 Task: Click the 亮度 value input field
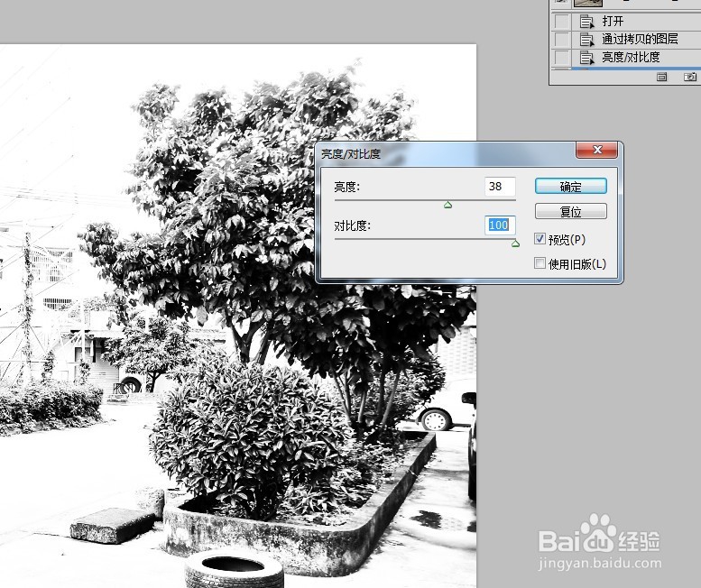(500, 187)
